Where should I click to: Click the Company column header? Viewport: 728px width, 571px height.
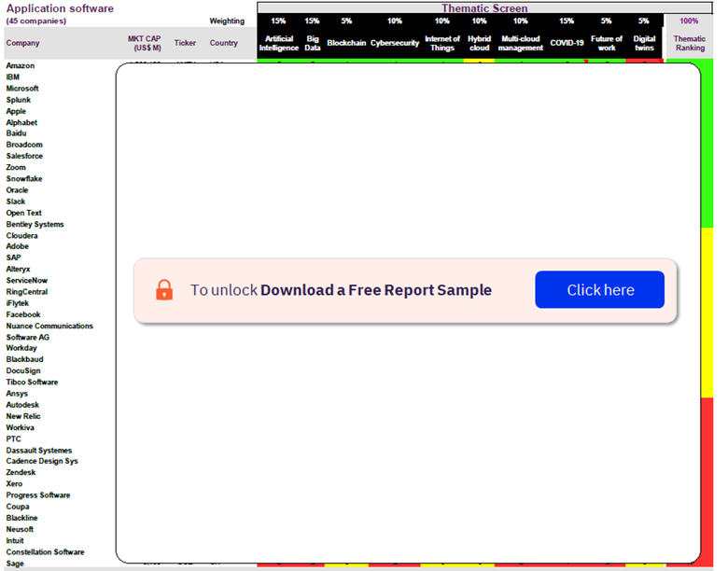(22, 43)
